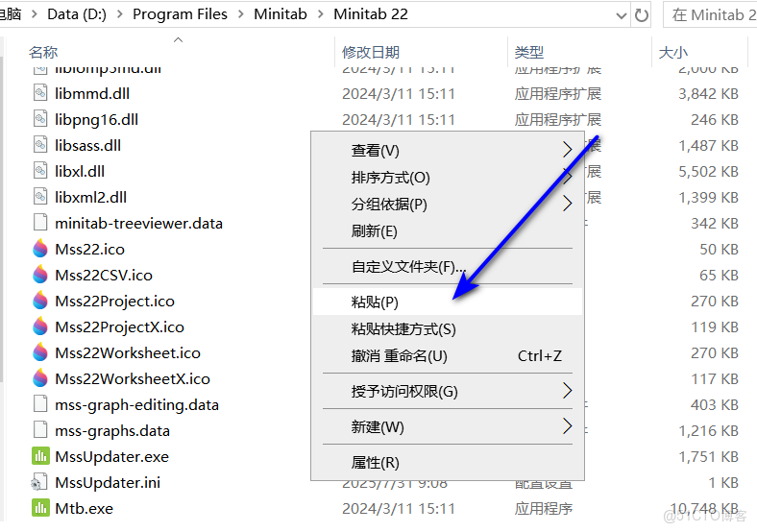This screenshot has height=532, width=757.
Task: Expand the 新建(W) submenu arrow
Action: (x=567, y=426)
